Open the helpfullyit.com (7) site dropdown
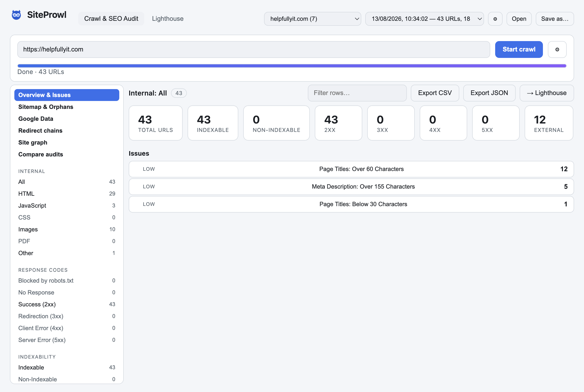The width and height of the screenshot is (584, 392). (x=313, y=19)
